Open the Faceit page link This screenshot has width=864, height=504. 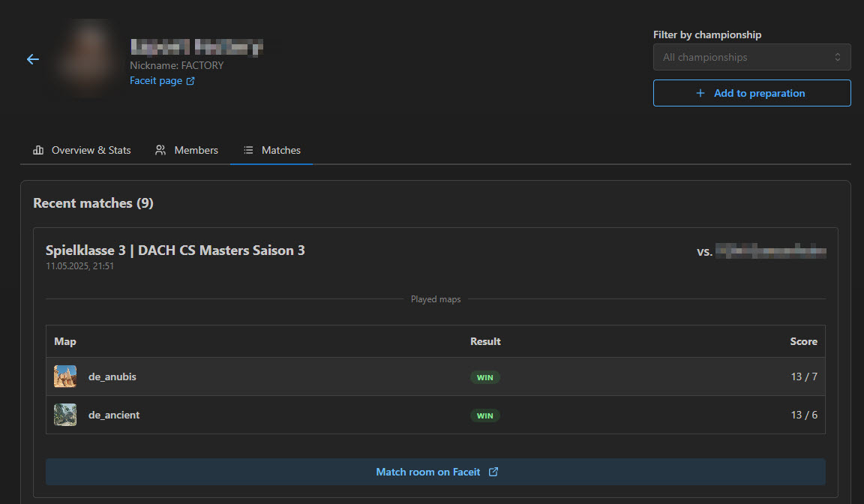click(x=155, y=80)
